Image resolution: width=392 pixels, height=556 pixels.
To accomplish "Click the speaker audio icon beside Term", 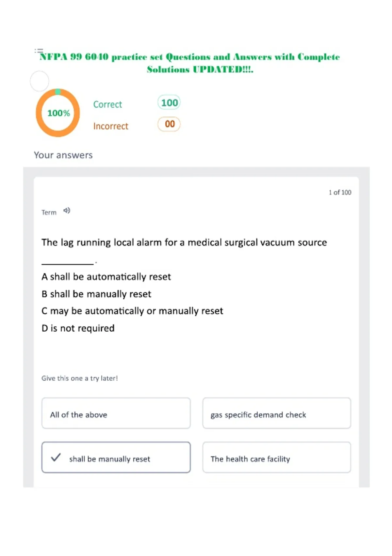I will 67,211.
